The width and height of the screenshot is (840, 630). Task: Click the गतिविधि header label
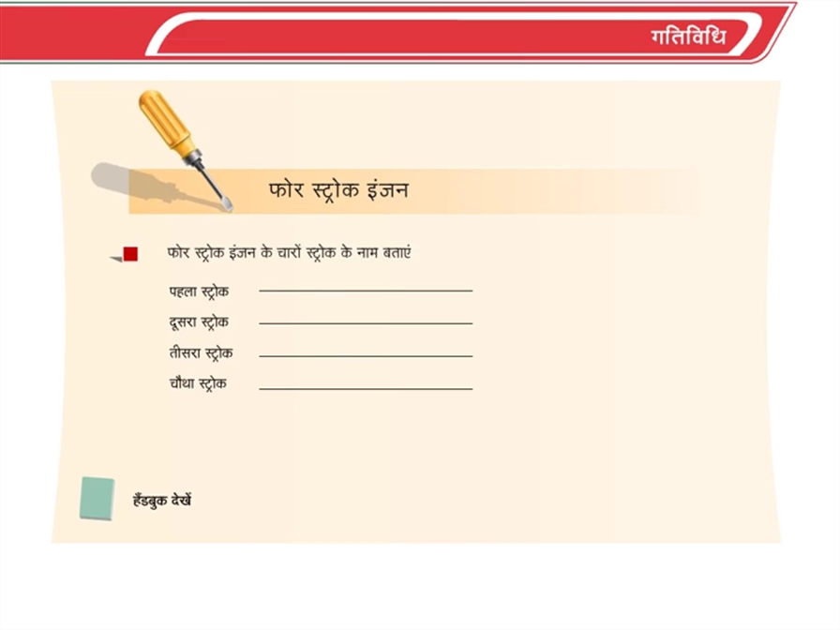(x=688, y=37)
